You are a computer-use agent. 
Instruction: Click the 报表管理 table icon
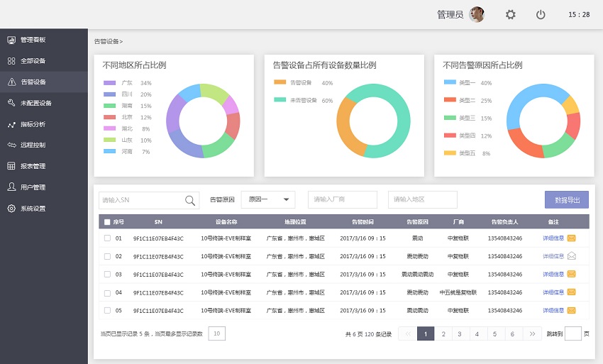coord(11,166)
